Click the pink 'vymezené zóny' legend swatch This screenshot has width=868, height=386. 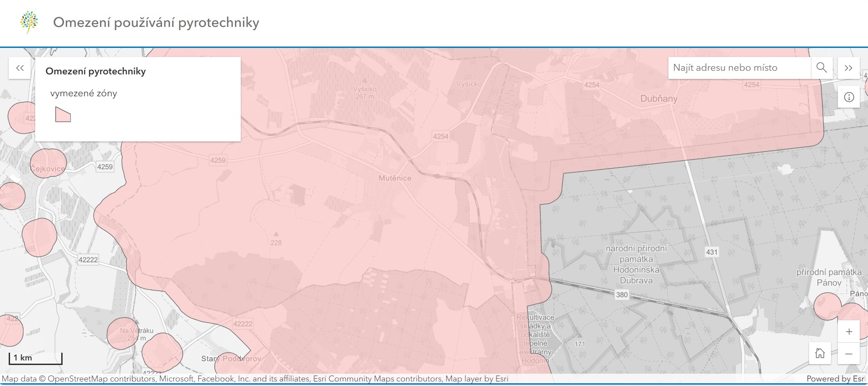tap(63, 115)
